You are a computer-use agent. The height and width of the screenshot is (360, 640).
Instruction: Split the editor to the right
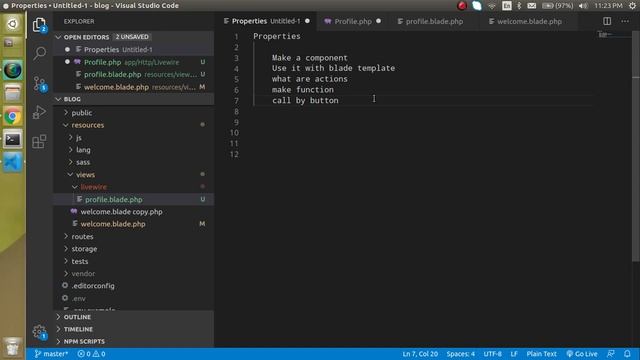[607, 21]
